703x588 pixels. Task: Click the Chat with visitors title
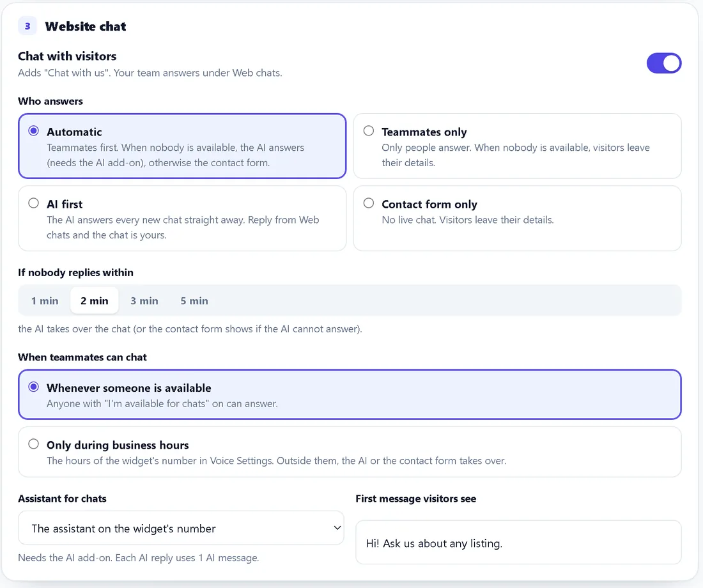tap(67, 56)
